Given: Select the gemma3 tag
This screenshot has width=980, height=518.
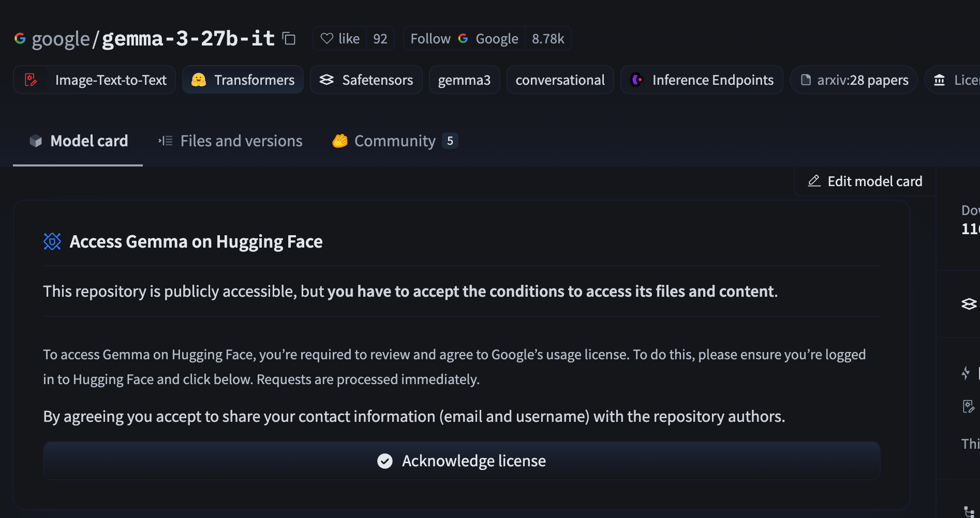Looking at the screenshot, I should coord(464,80).
